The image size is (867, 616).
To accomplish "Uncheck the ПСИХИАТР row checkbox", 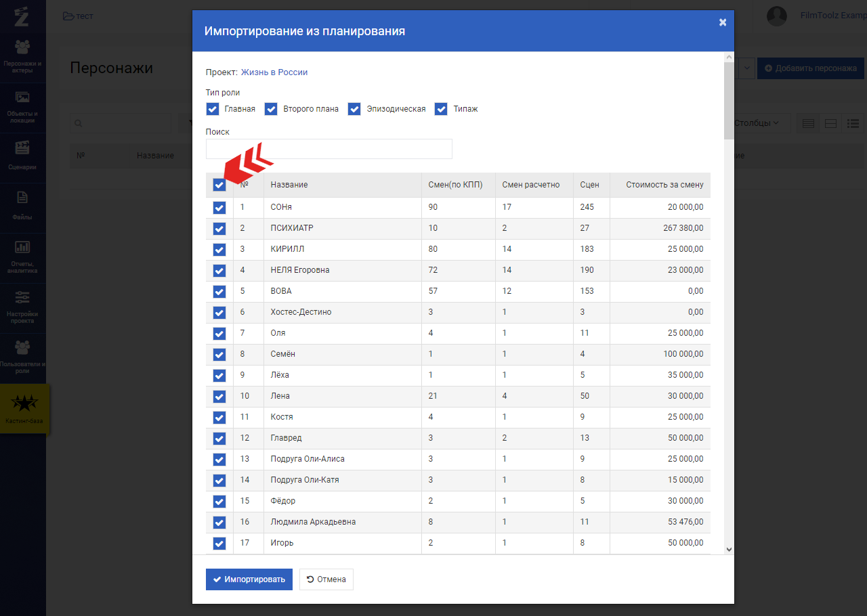I will pyautogui.click(x=219, y=229).
